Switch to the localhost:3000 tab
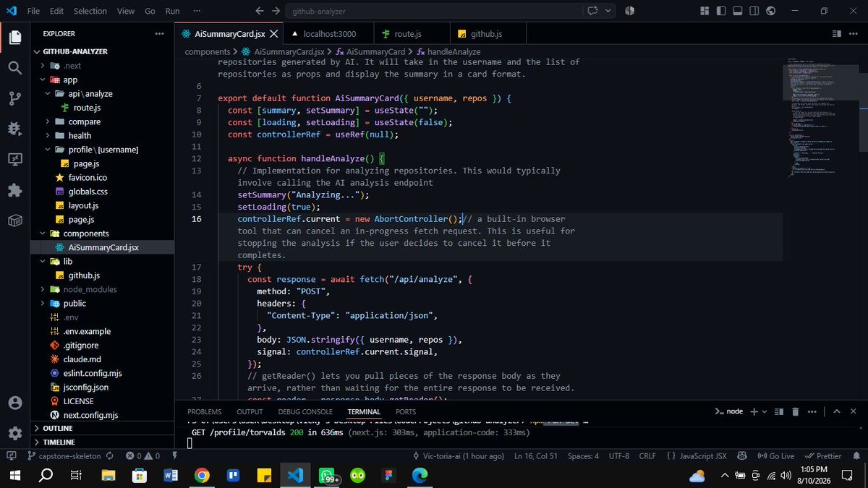Image resolution: width=868 pixels, height=488 pixels. click(x=329, y=34)
